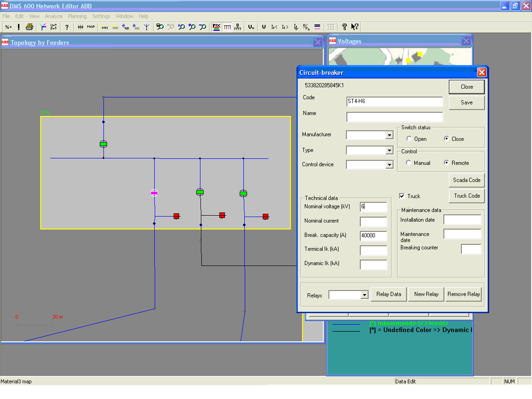Click the busbar symbol icon left of MAP
Image resolution: width=532 pixels, height=399 pixels.
click(x=80, y=27)
